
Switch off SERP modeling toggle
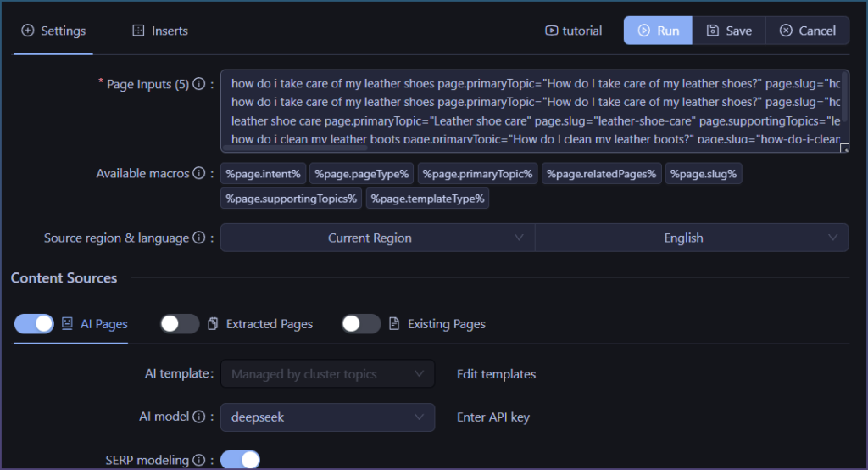240,460
